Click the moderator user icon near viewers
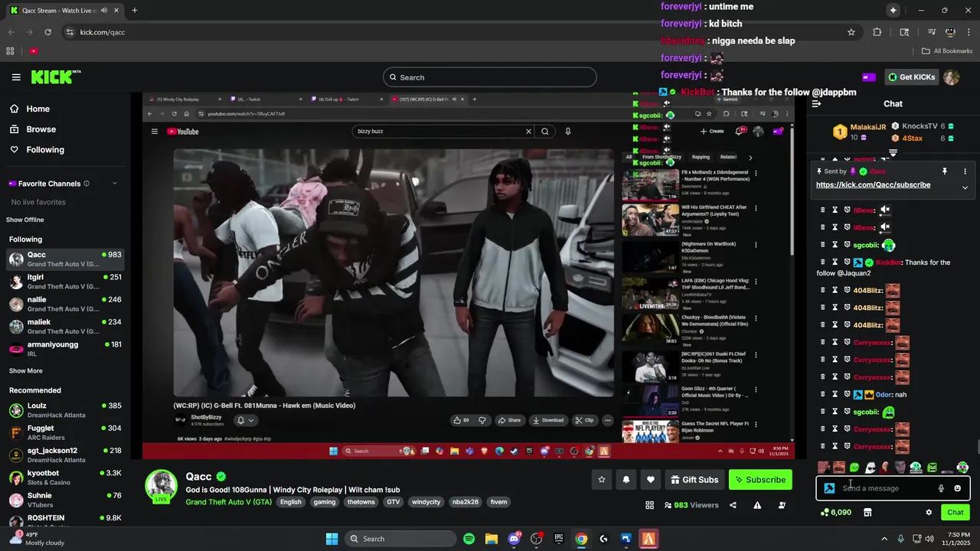This screenshot has width=980, height=551. tap(782, 505)
